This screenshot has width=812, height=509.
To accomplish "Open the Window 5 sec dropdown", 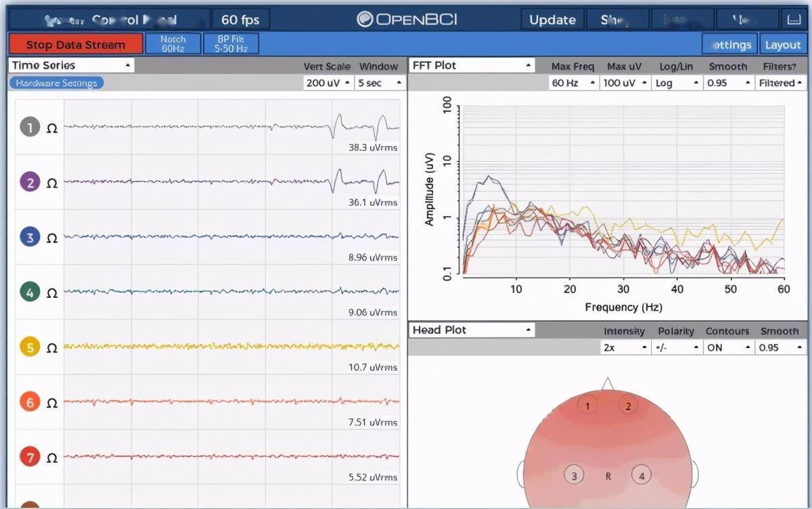I will [380, 83].
